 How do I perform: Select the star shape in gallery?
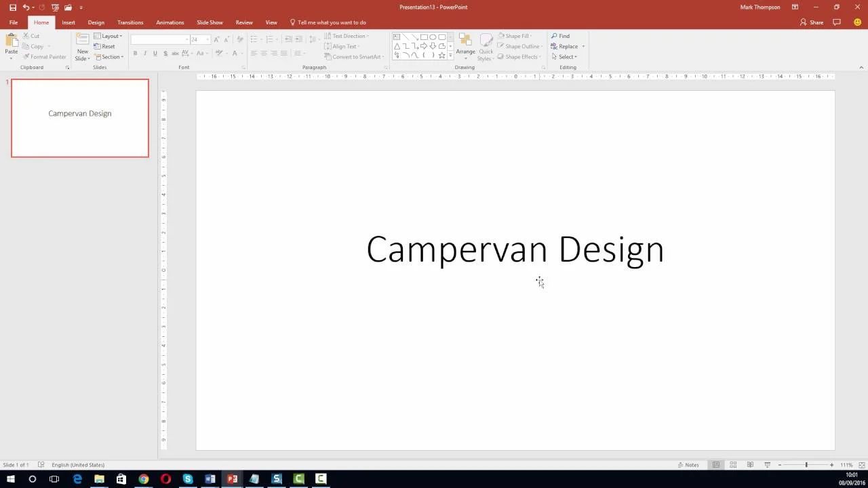pyautogui.click(x=441, y=55)
